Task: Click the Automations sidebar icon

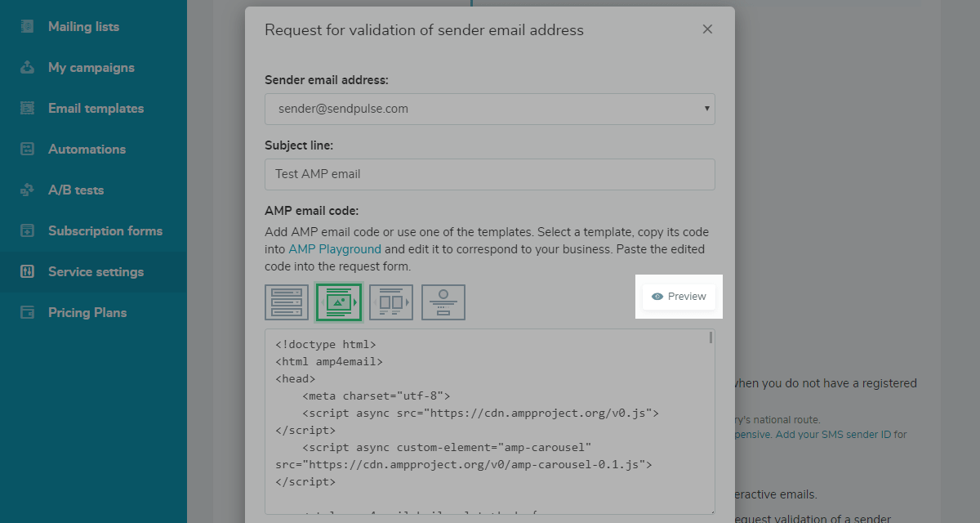Action: (28, 149)
